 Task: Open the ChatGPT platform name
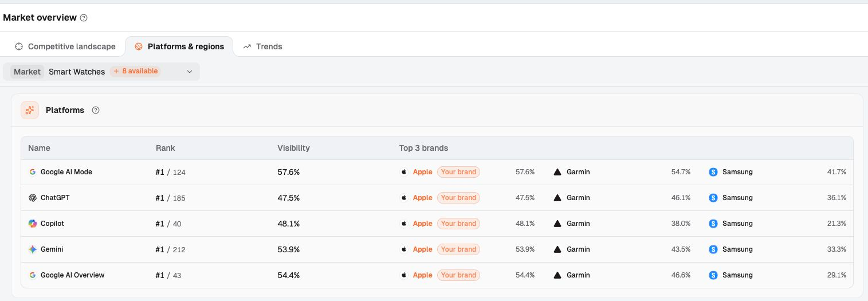[55, 198]
